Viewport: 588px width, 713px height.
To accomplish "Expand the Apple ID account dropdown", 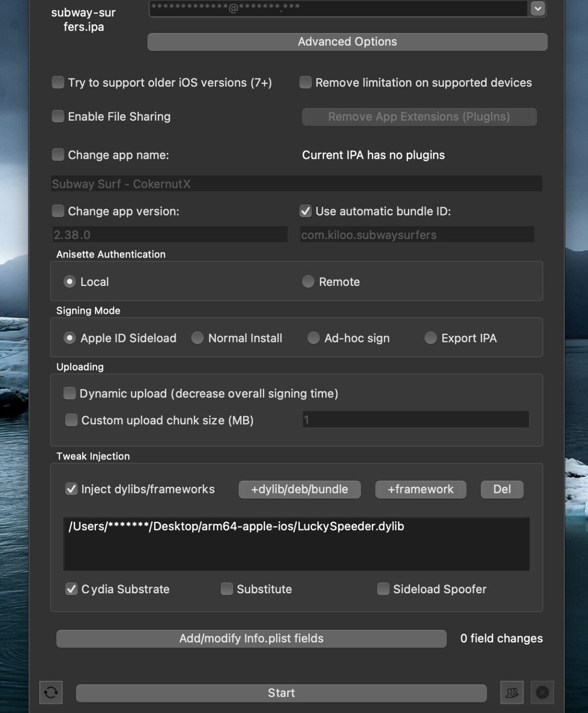I will (536, 8).
